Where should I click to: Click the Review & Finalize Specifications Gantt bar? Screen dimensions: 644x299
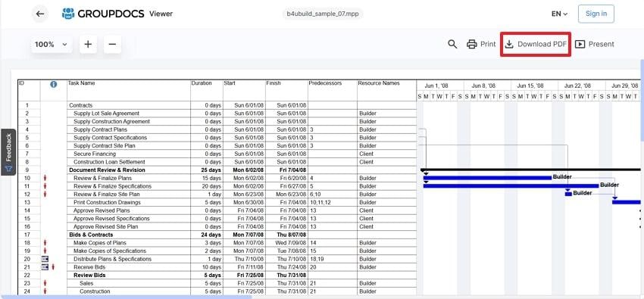[x=511, y=185]
